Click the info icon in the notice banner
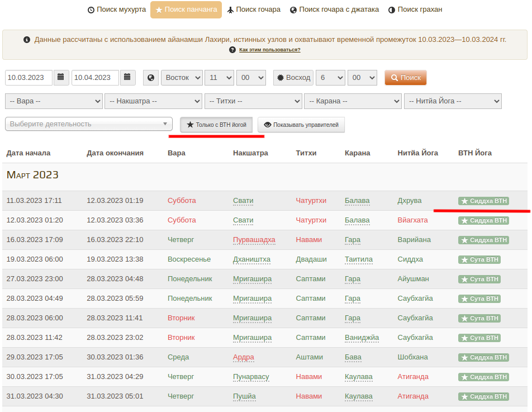532x412 pixels. coord(27,40)
